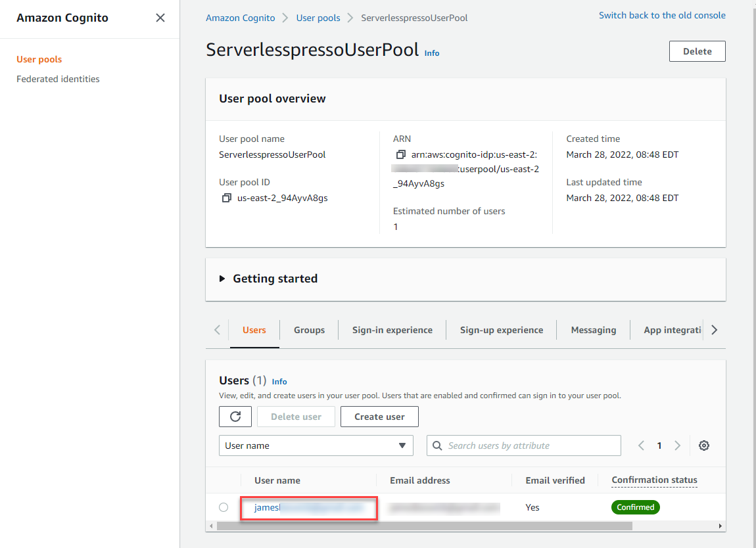Screen dimensions: 756x548
Task: Click page number 1 in users pagination
Action: (659, 445)
